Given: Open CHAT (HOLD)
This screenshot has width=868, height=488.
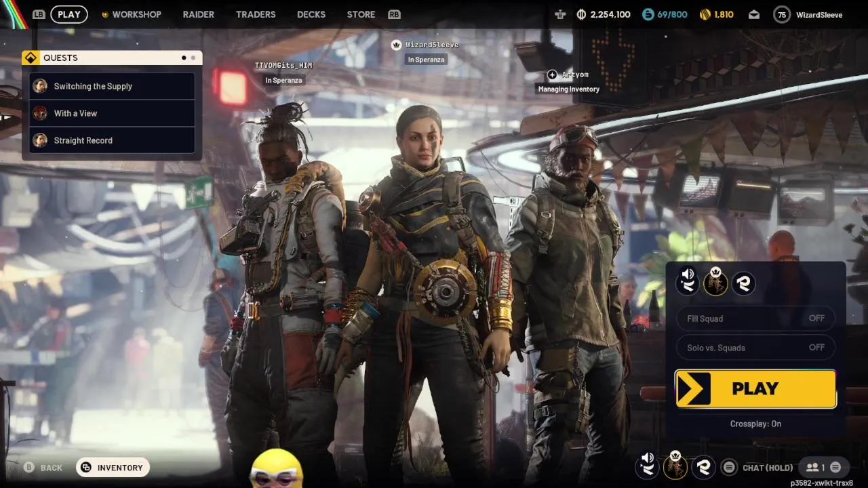Looking at the screenshot, I should click(768, 467).
